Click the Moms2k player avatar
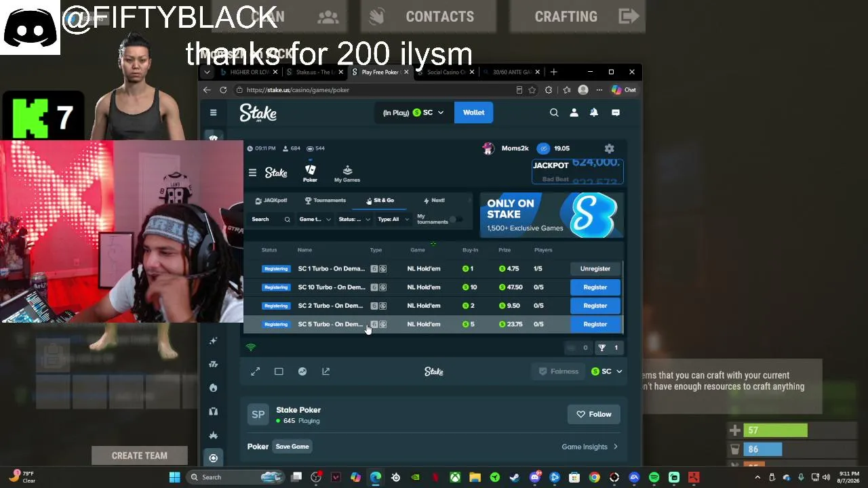Image resolution: width=868 pixels, height=488 pixels. (x=488, y=148)
